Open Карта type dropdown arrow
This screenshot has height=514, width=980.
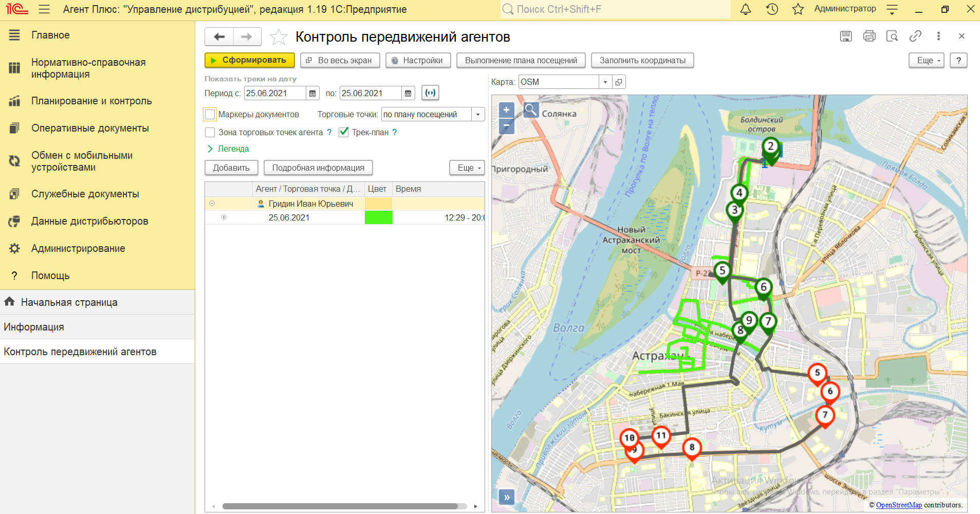click(x=605, y=82)
